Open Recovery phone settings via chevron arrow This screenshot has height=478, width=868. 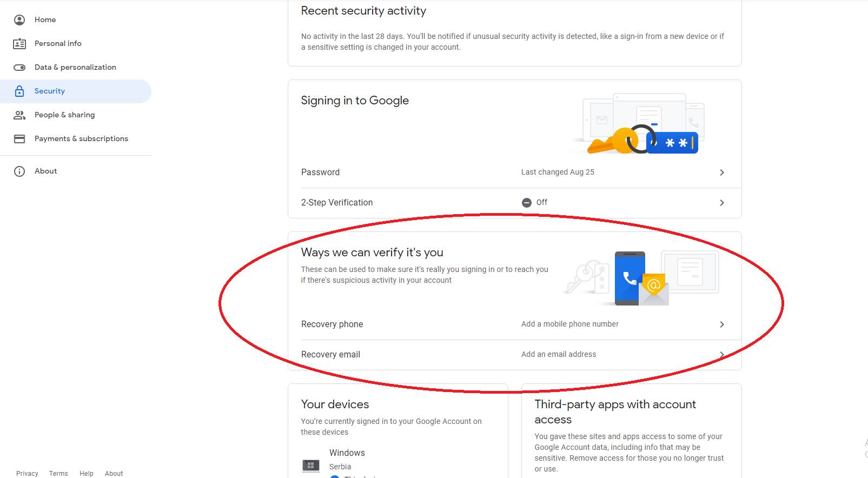pos(721,324)
